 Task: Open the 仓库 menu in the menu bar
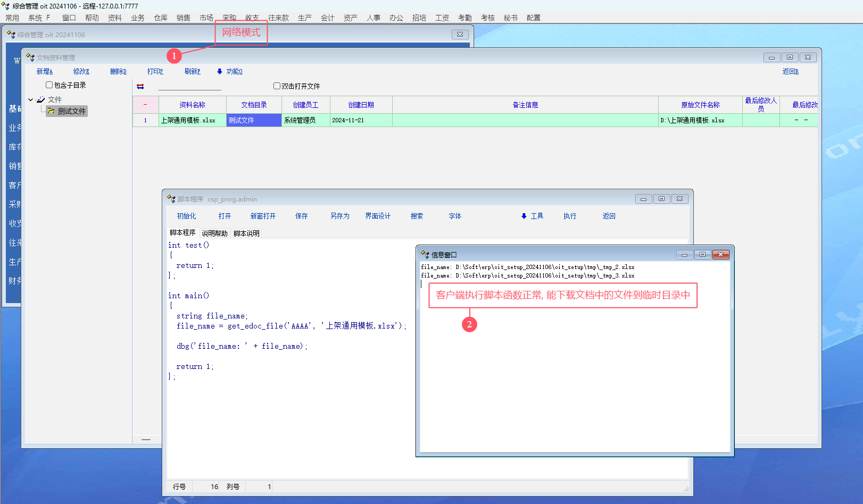[161, 18]
